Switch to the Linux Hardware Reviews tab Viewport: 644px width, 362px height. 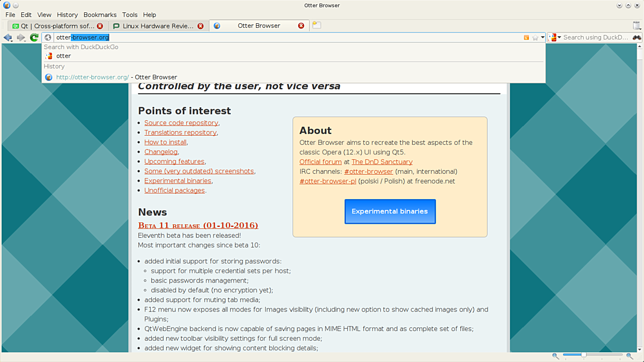[x=158, y=26]
